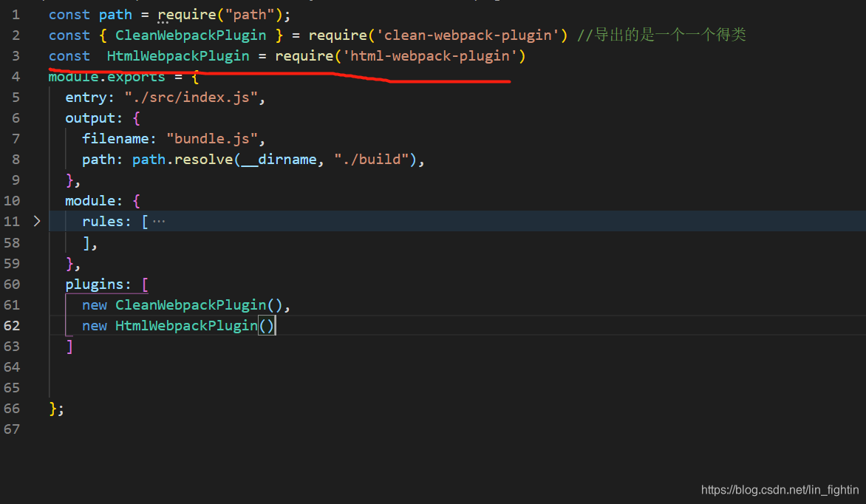Click line number 62 in the gutter

tap(12, 325)
